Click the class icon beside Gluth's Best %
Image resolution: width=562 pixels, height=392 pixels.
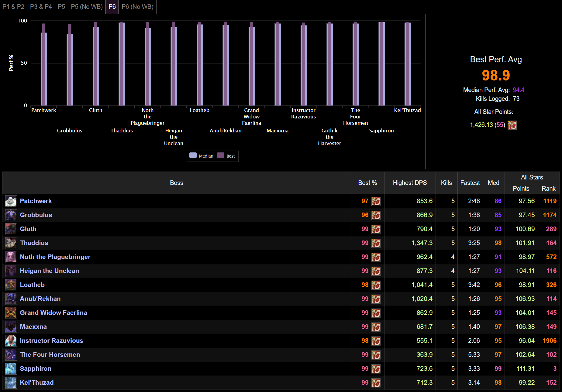(x=376, y=229)
